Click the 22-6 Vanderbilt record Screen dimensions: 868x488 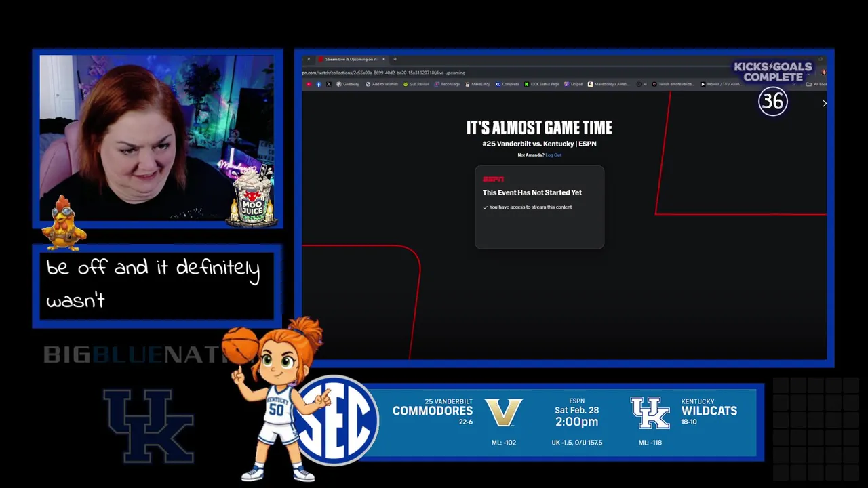coord(466,422)
